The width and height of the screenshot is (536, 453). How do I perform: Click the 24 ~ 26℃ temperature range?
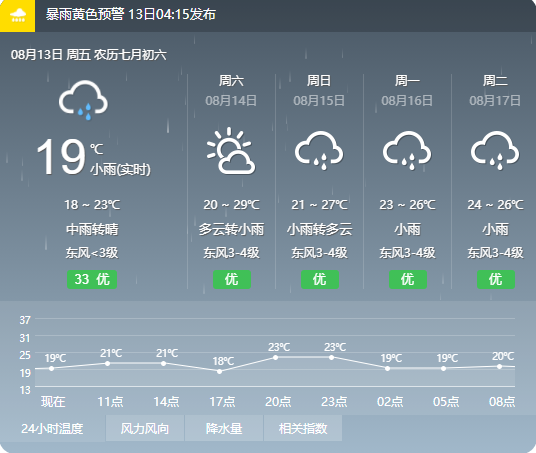click(495, 205)
